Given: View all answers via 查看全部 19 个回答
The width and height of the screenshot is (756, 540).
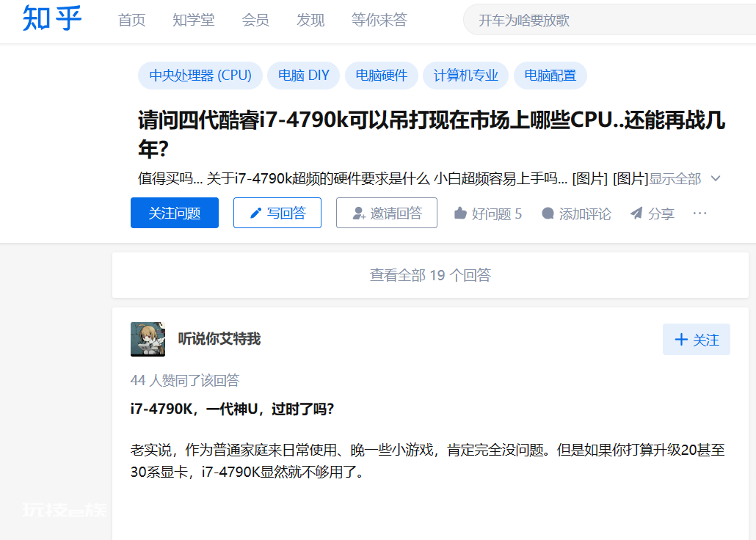Looking at the screenshot, I should pos(430,275).
